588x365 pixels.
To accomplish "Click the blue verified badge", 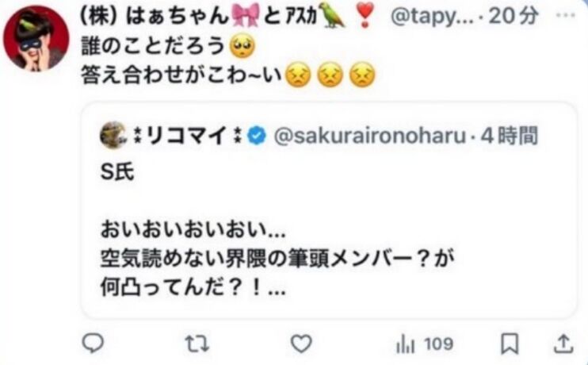I will tap(257, 136).
